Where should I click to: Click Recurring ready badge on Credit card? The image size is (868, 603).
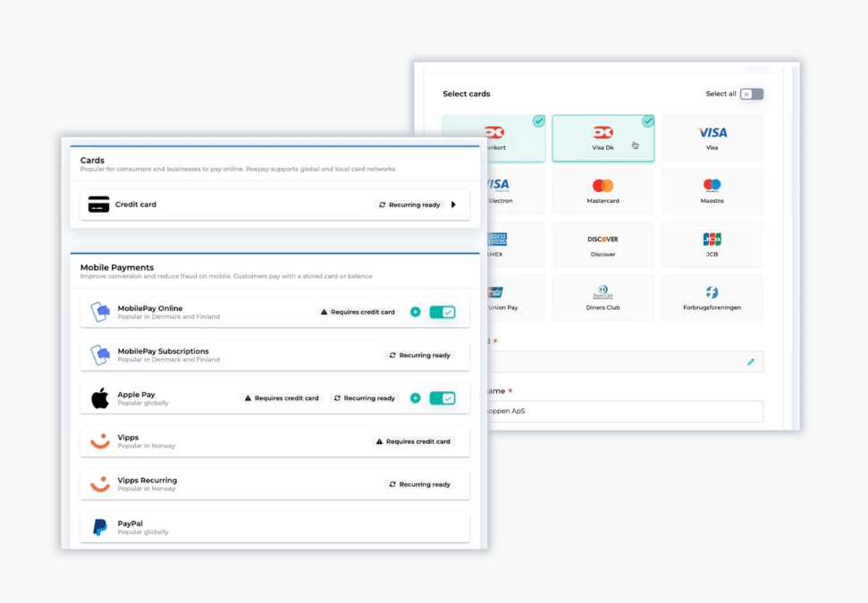[410, 205]
